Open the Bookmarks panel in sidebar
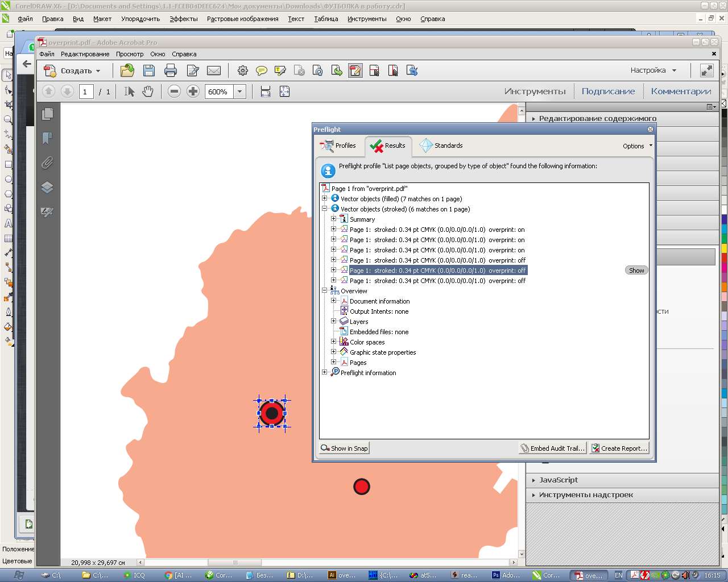The image size is (728, 582). 47,138
